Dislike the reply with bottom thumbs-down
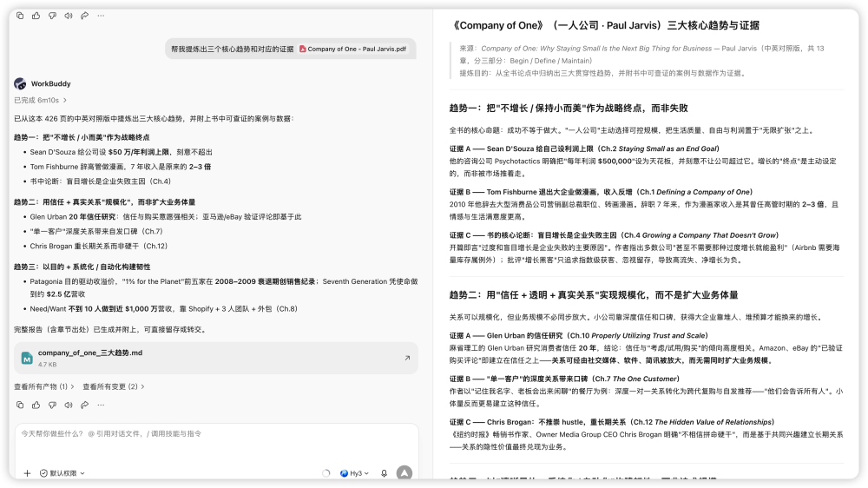The height and width of the screenshot is (488, 868). (52, 405)
